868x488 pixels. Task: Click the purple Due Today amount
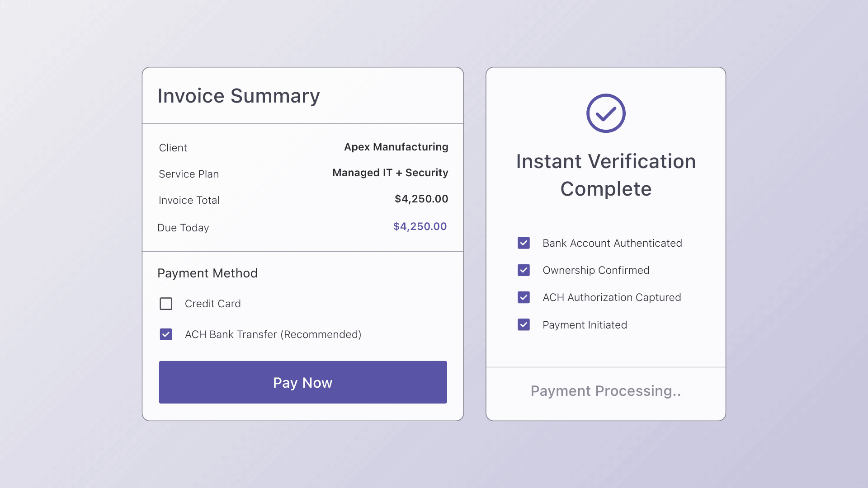[420, 226]
